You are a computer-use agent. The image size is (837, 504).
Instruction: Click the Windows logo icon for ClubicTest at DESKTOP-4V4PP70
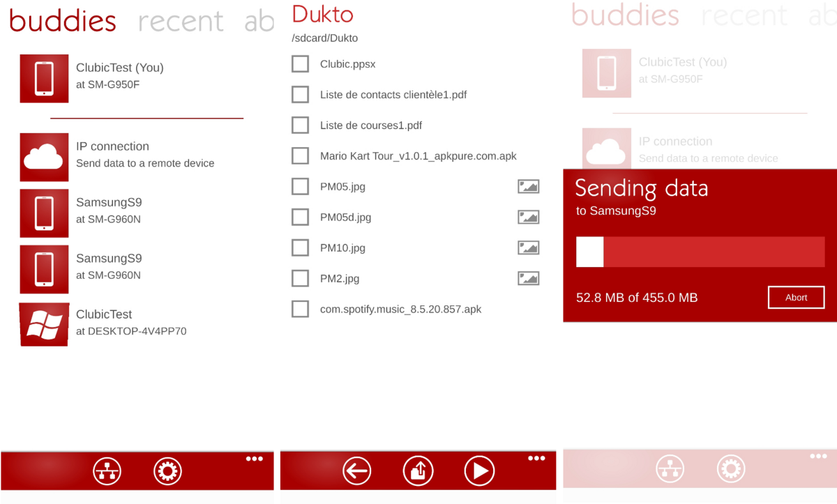[44, 325]
